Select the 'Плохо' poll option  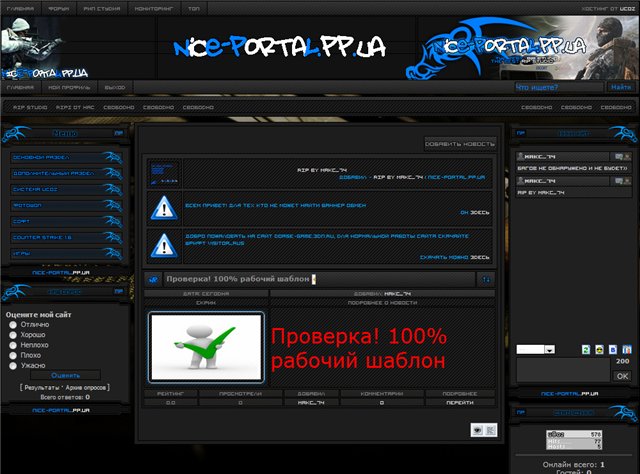[13, 355]
